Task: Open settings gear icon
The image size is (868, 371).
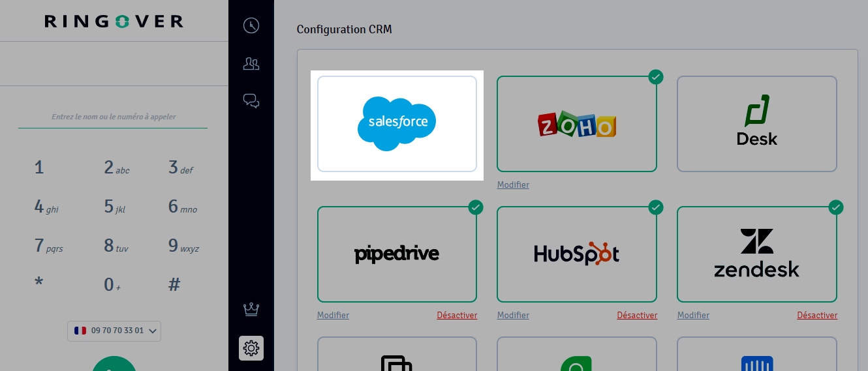Action: pos(251,348)
